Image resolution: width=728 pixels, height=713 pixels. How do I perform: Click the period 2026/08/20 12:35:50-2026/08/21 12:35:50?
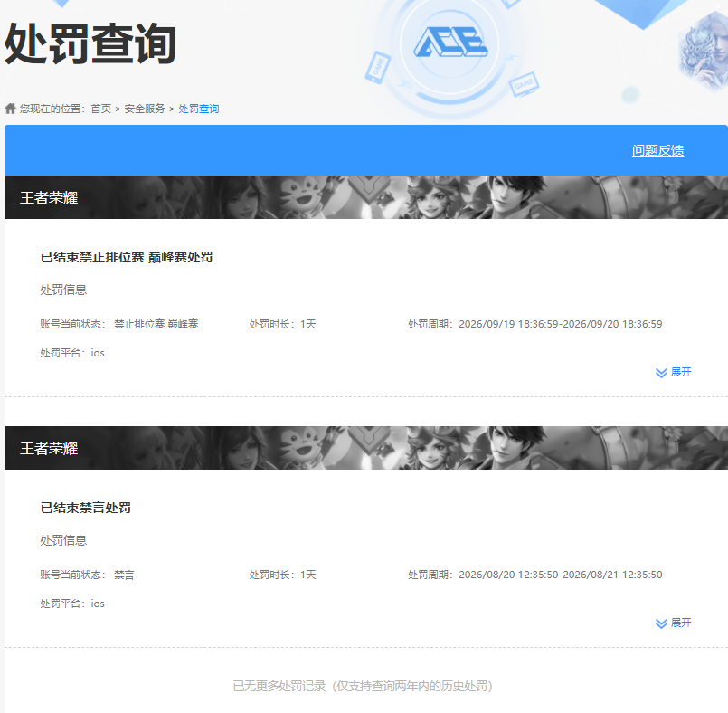(x=561, y=575)
